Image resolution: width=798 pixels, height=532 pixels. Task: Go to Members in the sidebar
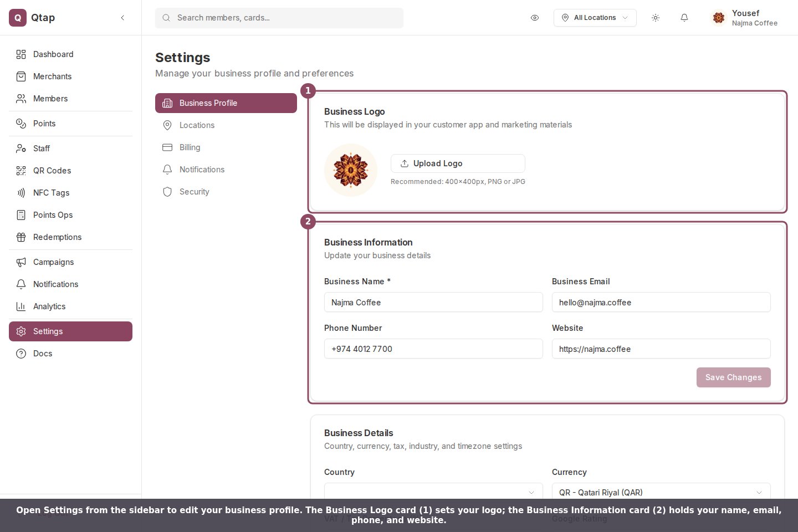(70, 99)
